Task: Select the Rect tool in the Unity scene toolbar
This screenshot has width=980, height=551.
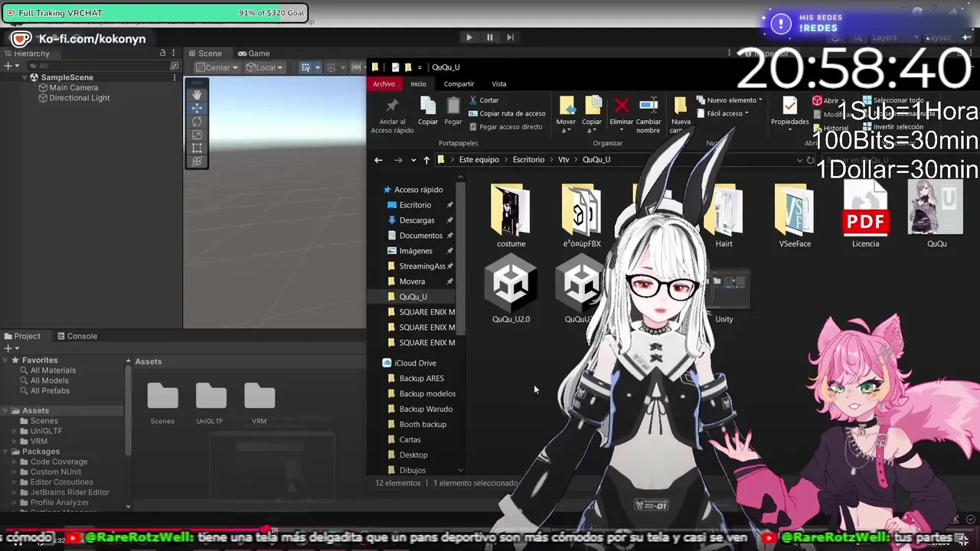Action: click(x=197, y=148)
